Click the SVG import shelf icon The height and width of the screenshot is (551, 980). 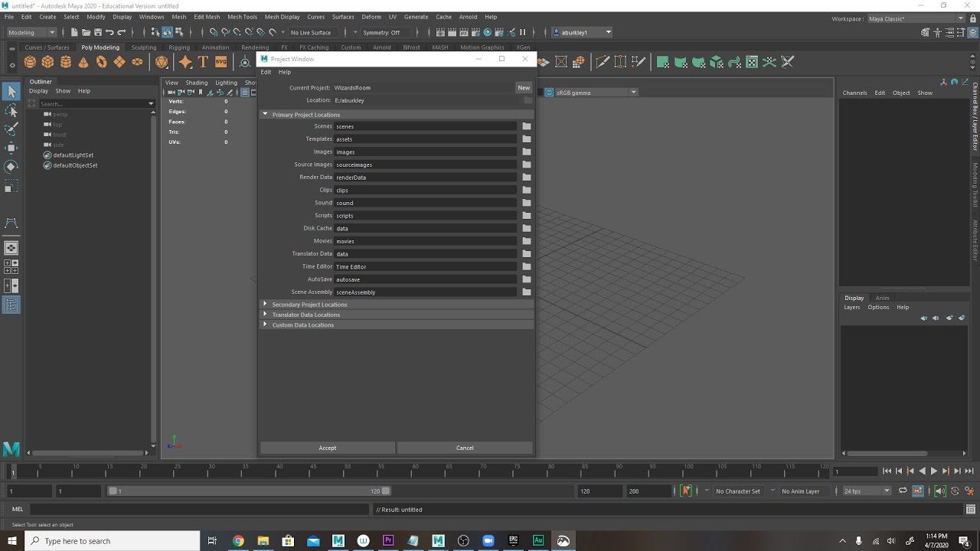220,62
